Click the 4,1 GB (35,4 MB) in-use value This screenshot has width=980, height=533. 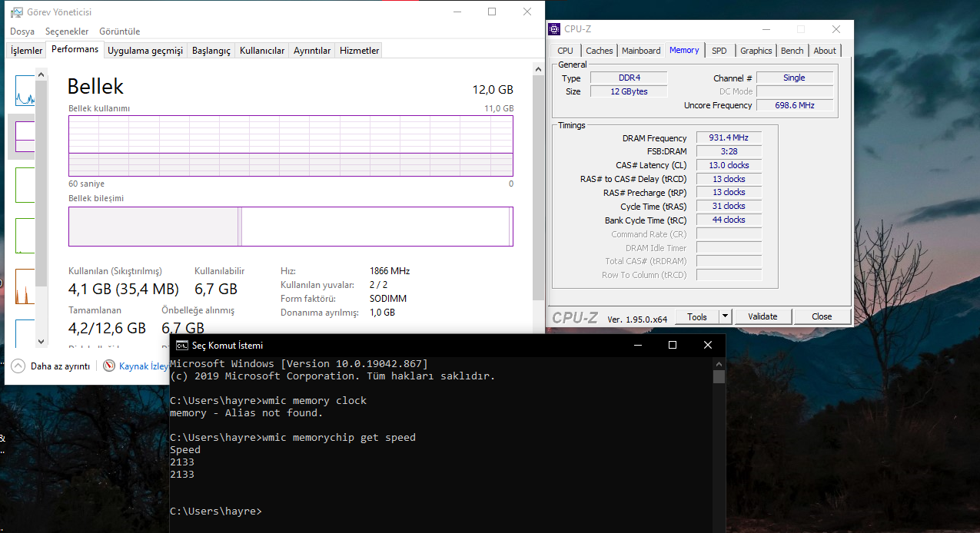[x=123, y=290]
